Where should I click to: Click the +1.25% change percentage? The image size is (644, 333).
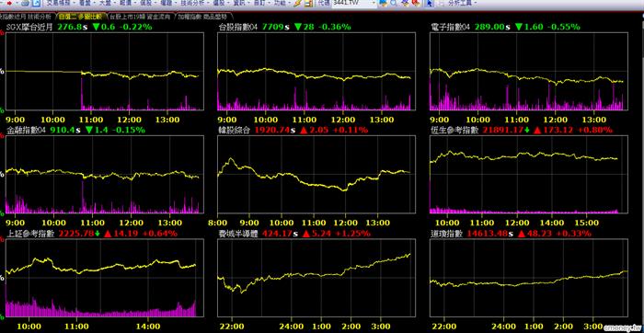point(353,234)
